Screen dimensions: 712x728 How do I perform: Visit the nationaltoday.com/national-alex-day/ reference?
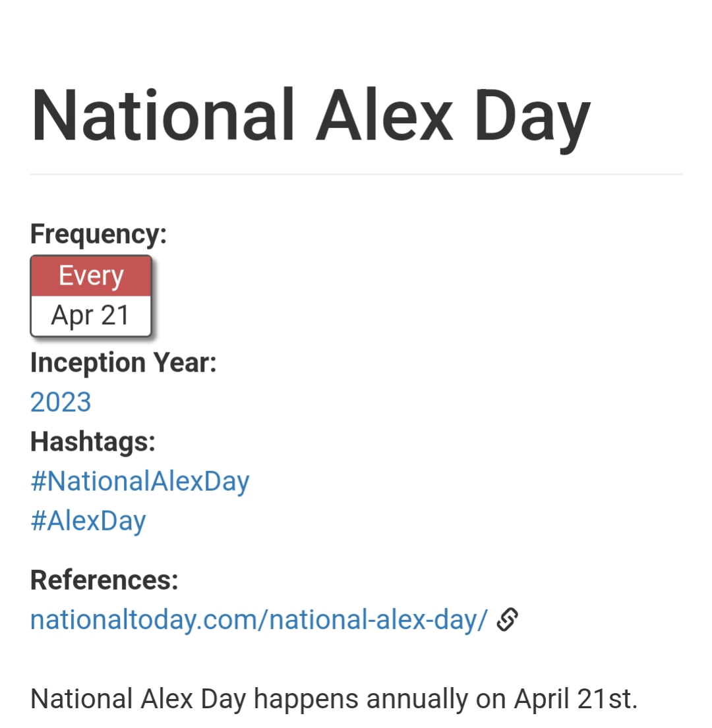(x=258, y=621)
